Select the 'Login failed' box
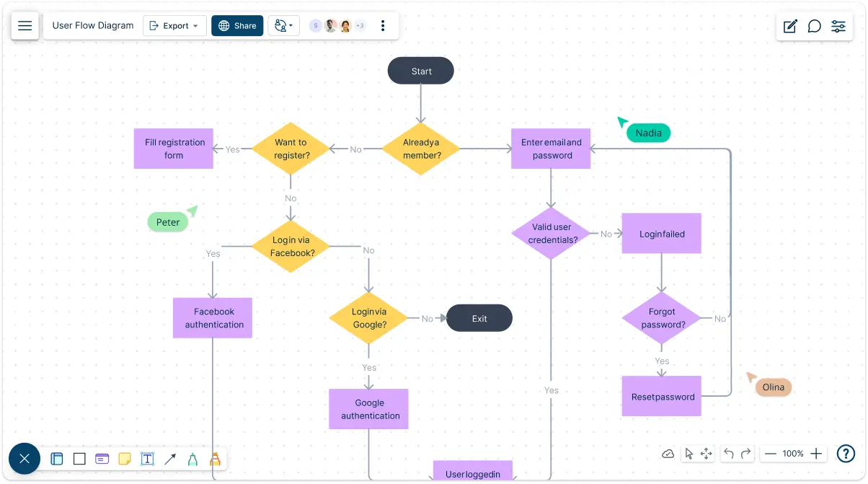 [x=661, y=234]
